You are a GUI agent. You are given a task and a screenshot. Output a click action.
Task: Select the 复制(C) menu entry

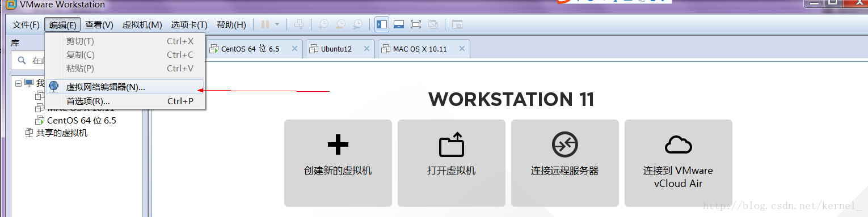pos(125,55)
